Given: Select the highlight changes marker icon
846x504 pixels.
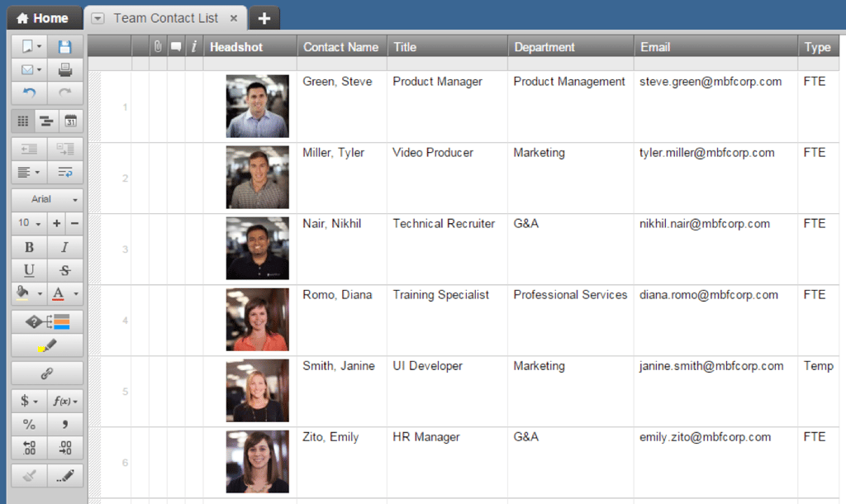Looking at the screenshot, I should click(46, 347).
